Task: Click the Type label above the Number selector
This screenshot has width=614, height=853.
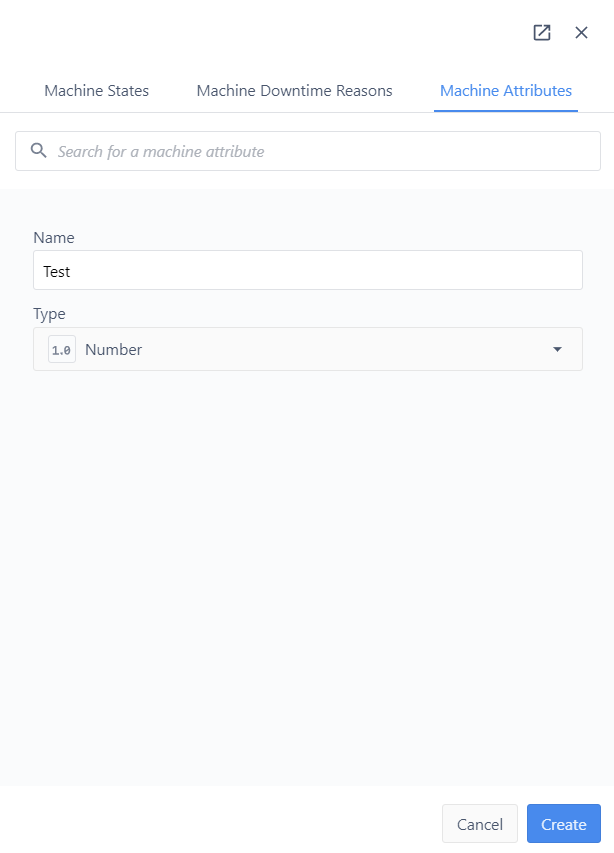Action: [49, 313]
